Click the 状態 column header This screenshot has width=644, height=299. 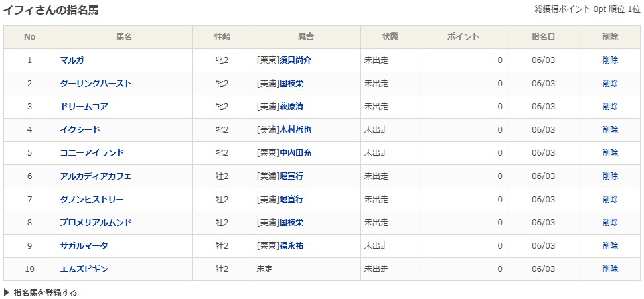pyautogui.click(x=390, y=37)
